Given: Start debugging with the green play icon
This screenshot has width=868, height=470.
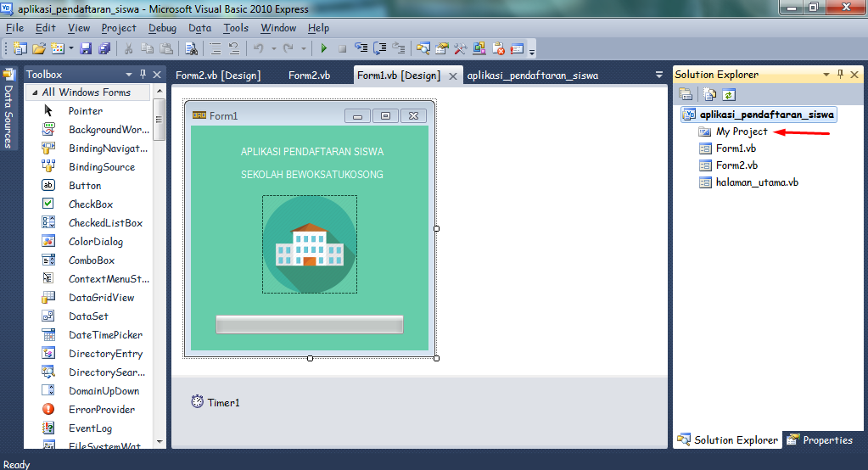Looking at the screenshot, I should point(324,48).
